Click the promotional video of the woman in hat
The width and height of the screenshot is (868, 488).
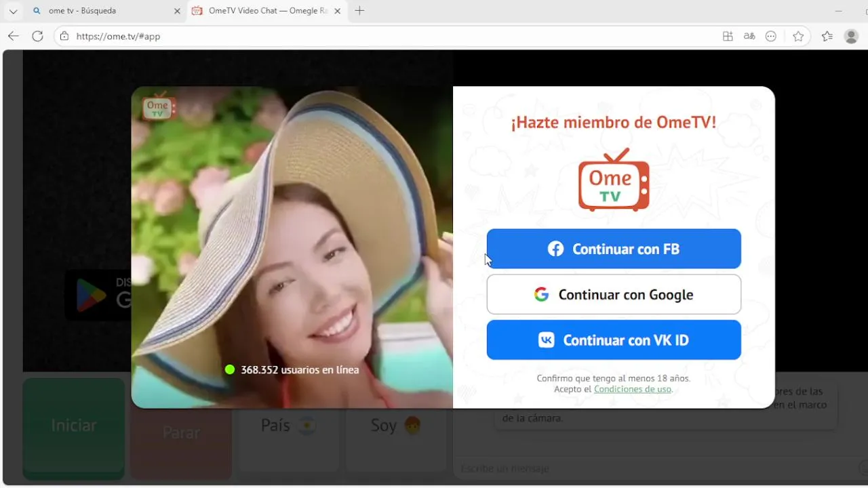(x=292, y=247)
